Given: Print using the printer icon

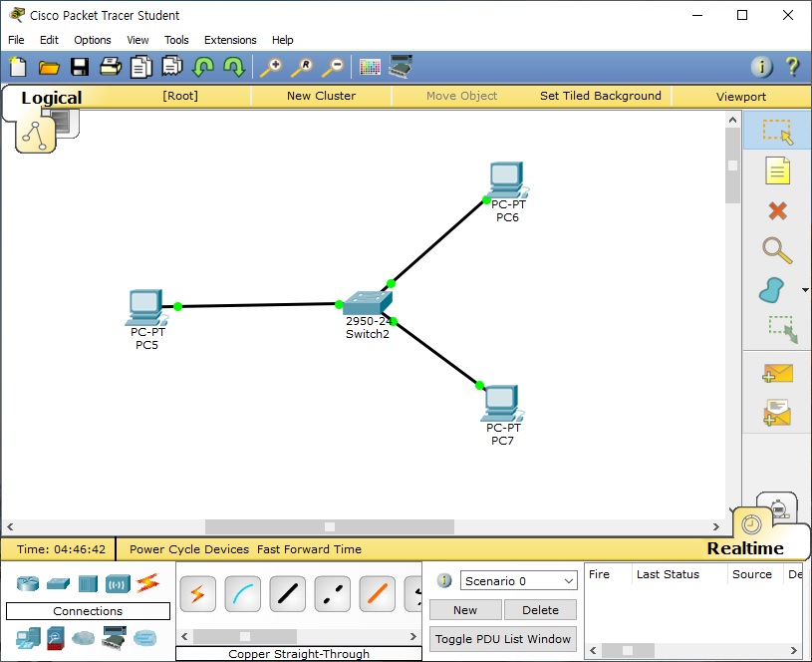Looking at the screenshot, I should pyautogui.click(x=111, y=67).
